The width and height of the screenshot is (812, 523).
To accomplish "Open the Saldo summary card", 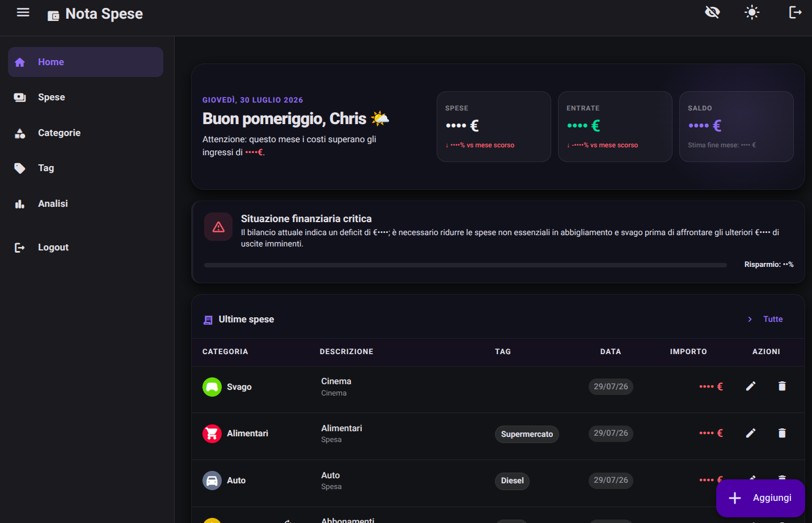I will (737, 126).
